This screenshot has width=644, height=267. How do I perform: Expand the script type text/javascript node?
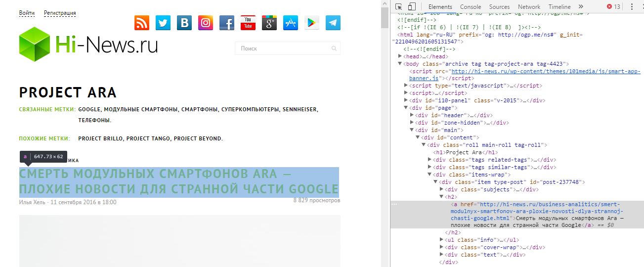click(x=406, y=86)
